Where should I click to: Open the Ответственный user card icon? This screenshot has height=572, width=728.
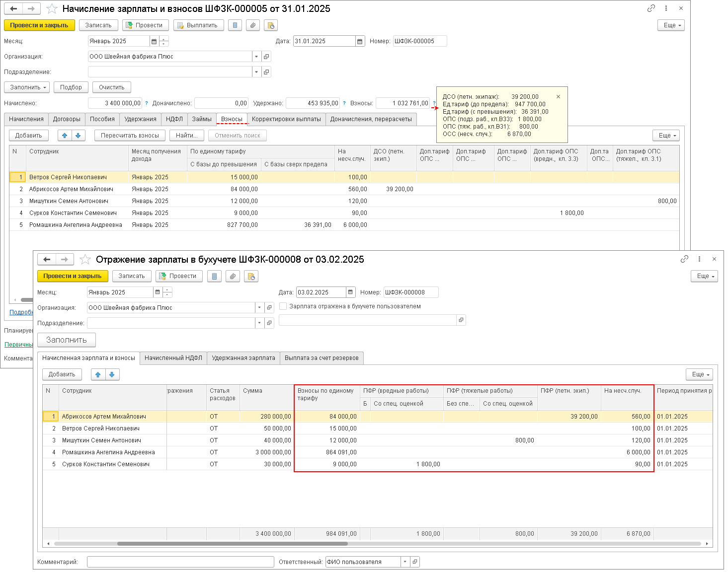point(415,562)
